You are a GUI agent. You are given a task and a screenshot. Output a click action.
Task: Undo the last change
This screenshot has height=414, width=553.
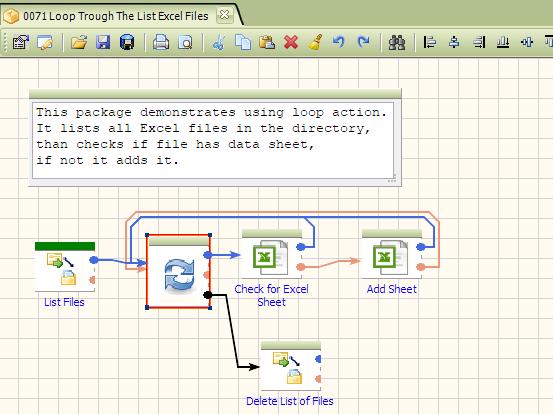(x=339, y=42)
